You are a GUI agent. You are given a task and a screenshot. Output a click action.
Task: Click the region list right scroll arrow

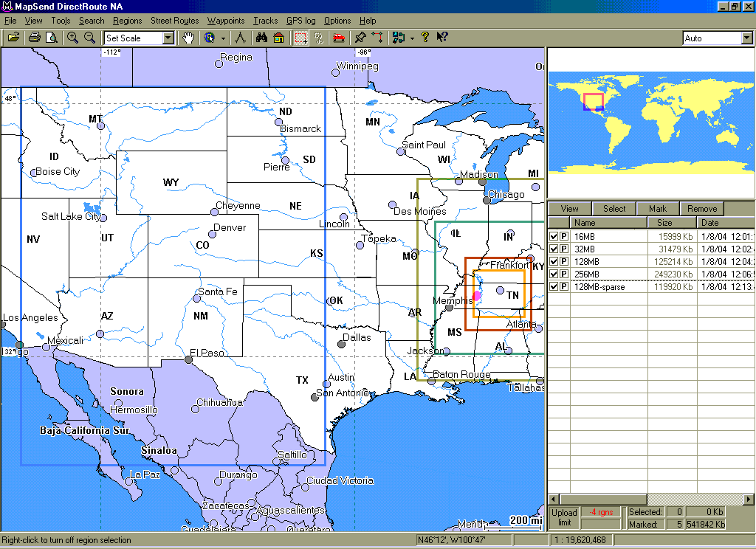(x=749, y=500)
